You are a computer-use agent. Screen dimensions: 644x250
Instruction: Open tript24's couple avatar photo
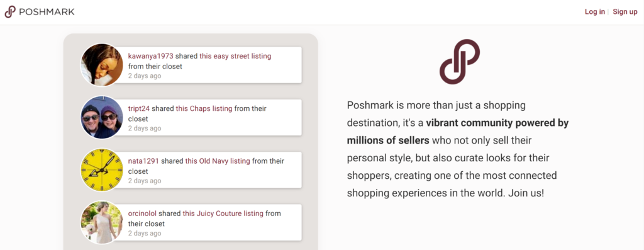(101, 118)
